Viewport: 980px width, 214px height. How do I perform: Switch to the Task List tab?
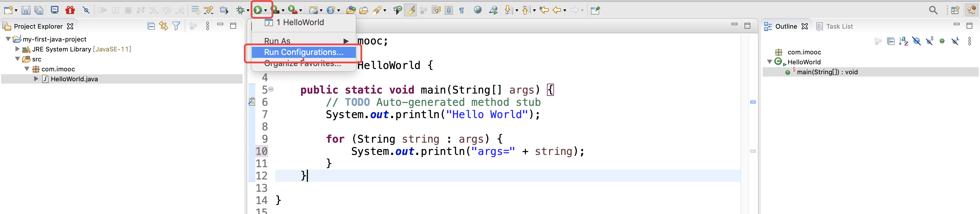tap(835, 26)
